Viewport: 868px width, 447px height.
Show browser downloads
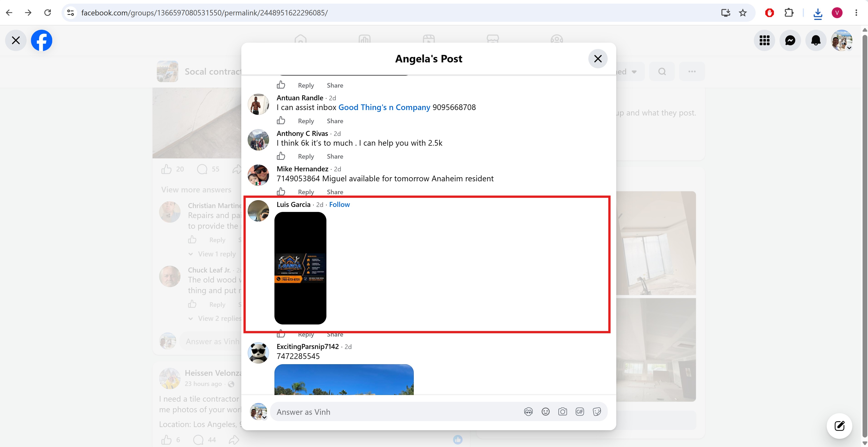pos(818,13)
